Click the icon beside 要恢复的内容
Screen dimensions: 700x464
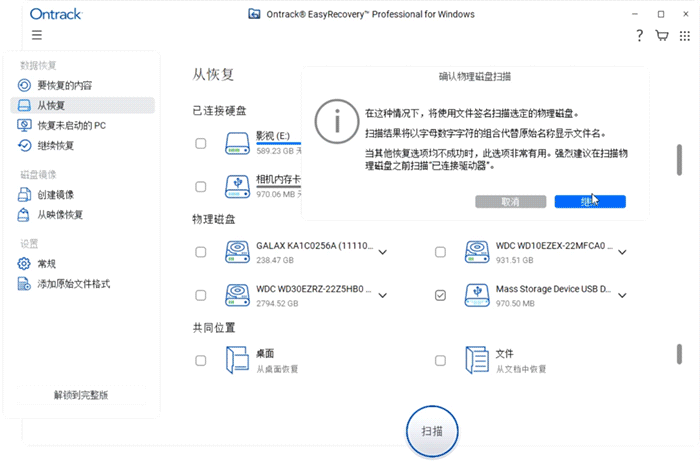tap(24, 85)
